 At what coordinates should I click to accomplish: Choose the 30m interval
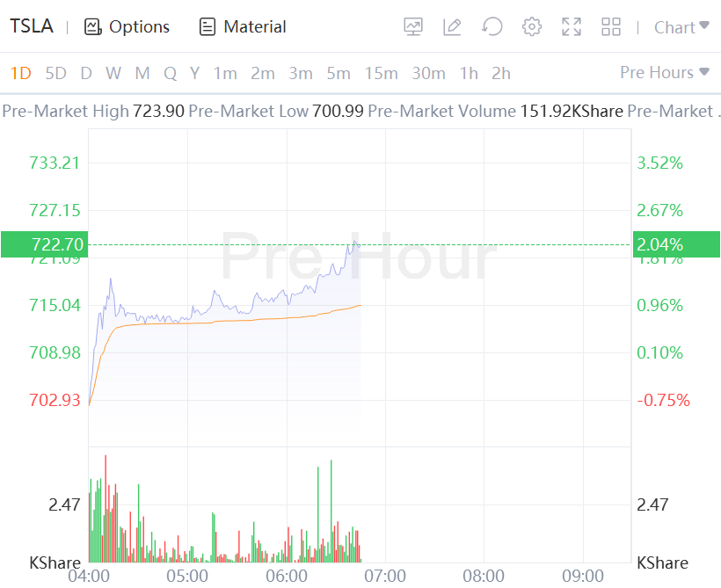[428, 73]
